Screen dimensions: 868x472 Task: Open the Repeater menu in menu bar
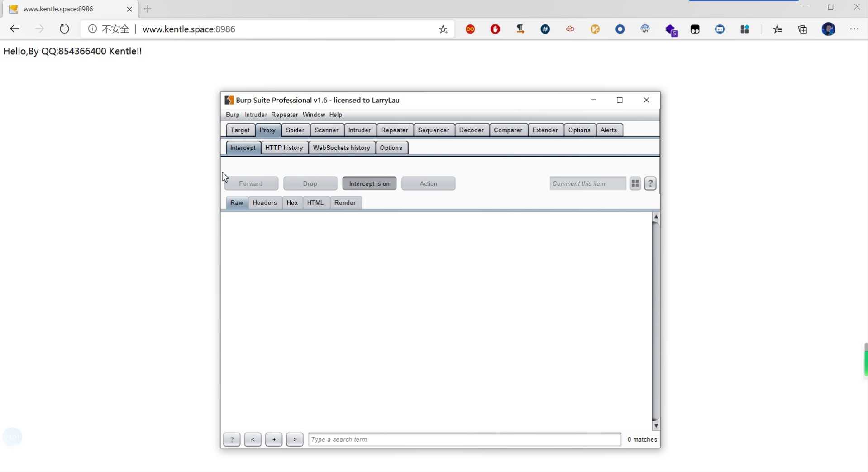click(285, 115)
